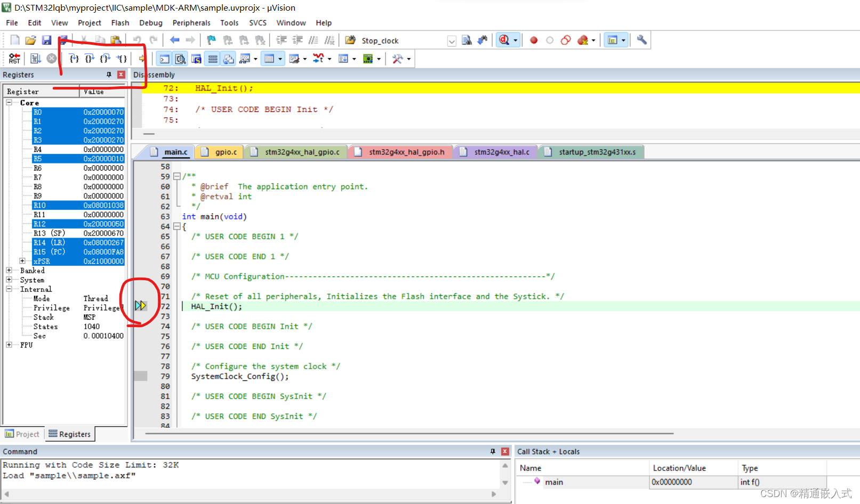The width and height of the screenshot is (860, 504).
Task: Switch to the Project panel tab
Action: point(22,434)
